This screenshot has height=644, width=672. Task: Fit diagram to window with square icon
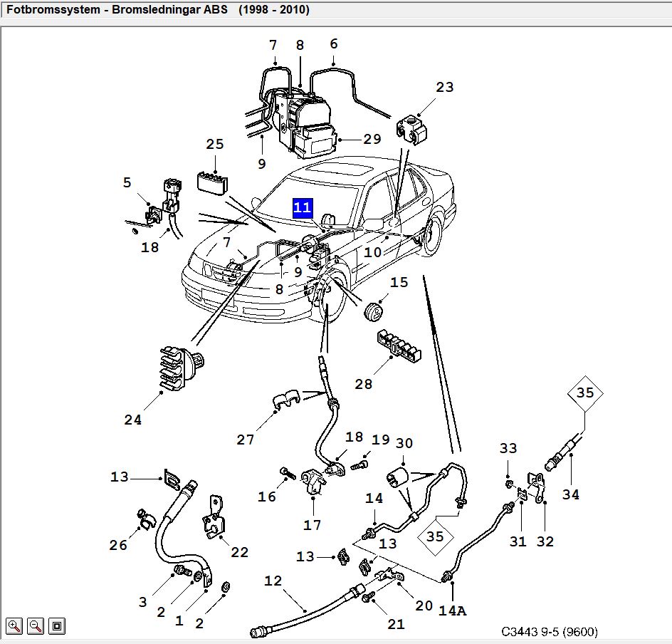[x=57, y=626]
